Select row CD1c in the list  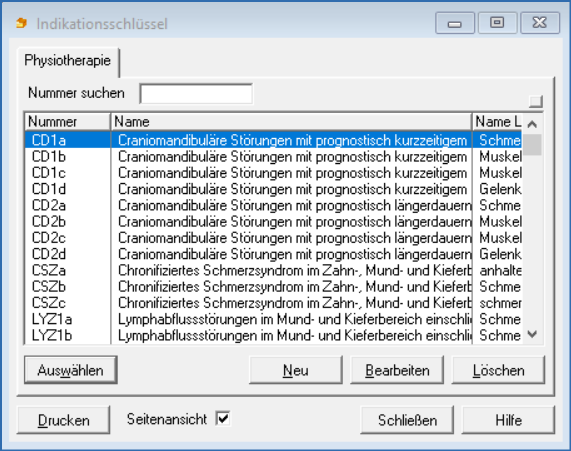273,173
